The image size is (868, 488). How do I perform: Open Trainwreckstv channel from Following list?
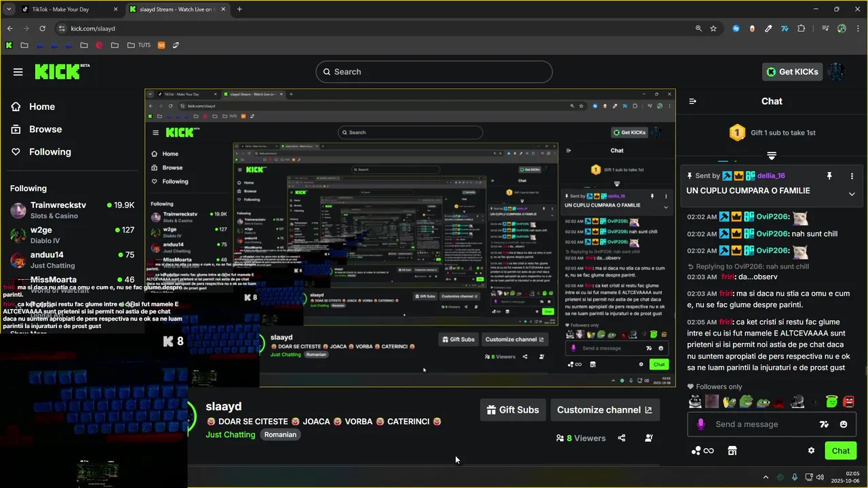point(73,210)
